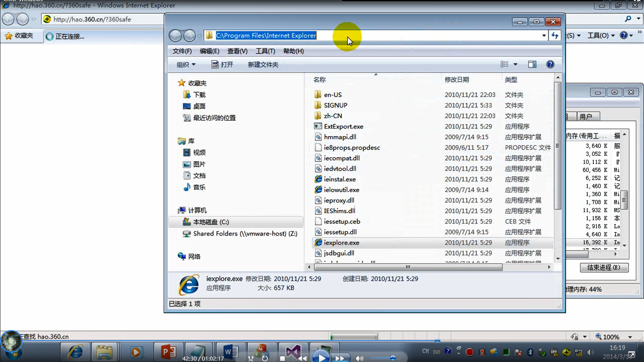Open IE 工具(O) dropdown menu
This screenshot has height=362, width=644.
(x=601, y=36)
